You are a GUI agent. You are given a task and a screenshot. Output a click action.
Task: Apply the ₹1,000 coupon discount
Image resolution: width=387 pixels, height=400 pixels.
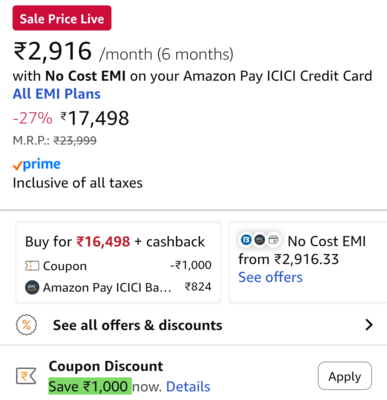tap(345, 376)
